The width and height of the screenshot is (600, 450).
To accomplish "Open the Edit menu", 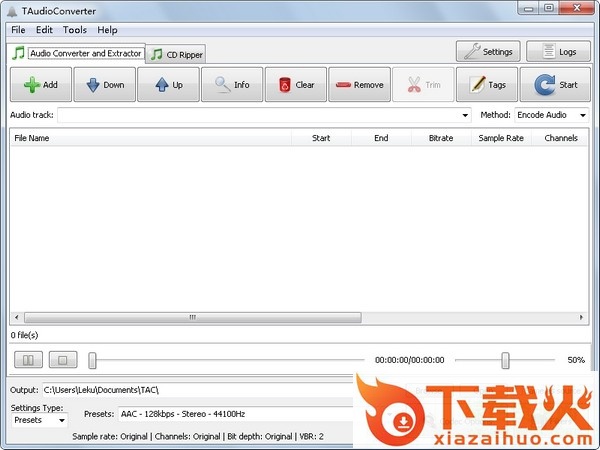I will (44, 30).
